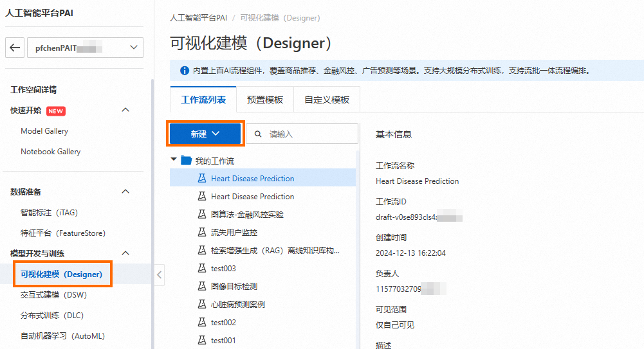Switch to 工作流列表 tab
The image size is (644, 349).
click(203, 100)
